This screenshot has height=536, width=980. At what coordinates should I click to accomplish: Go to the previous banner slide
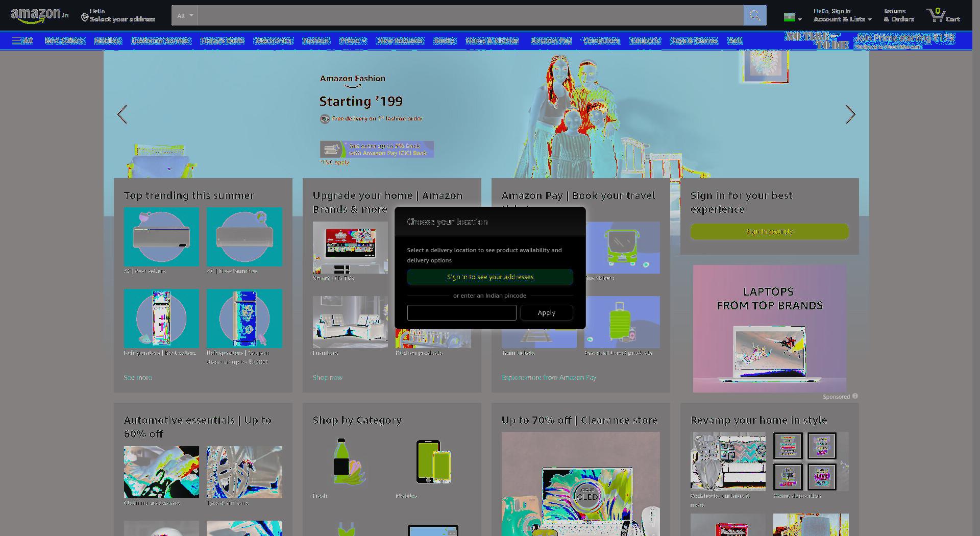(122, 114)
